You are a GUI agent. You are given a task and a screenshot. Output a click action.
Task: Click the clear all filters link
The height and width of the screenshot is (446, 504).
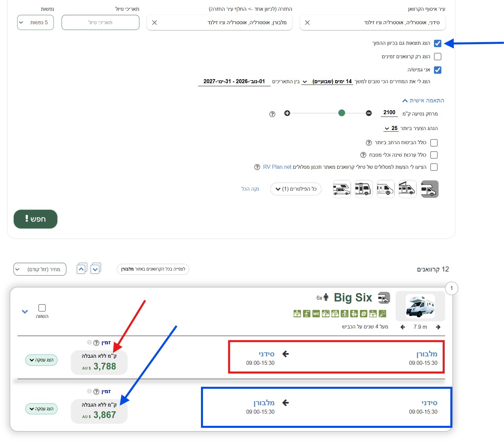[250, 189]
